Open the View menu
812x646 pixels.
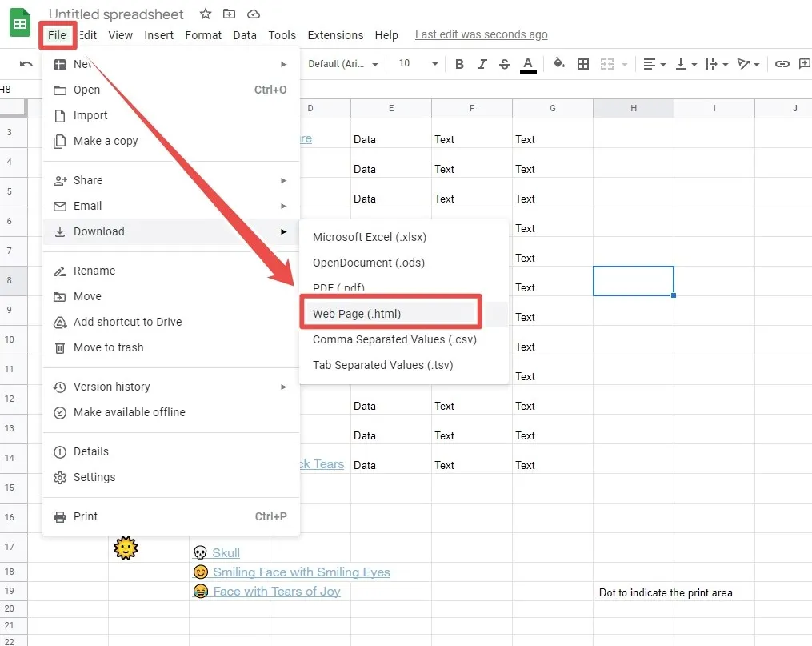click(x=120, y=35)
